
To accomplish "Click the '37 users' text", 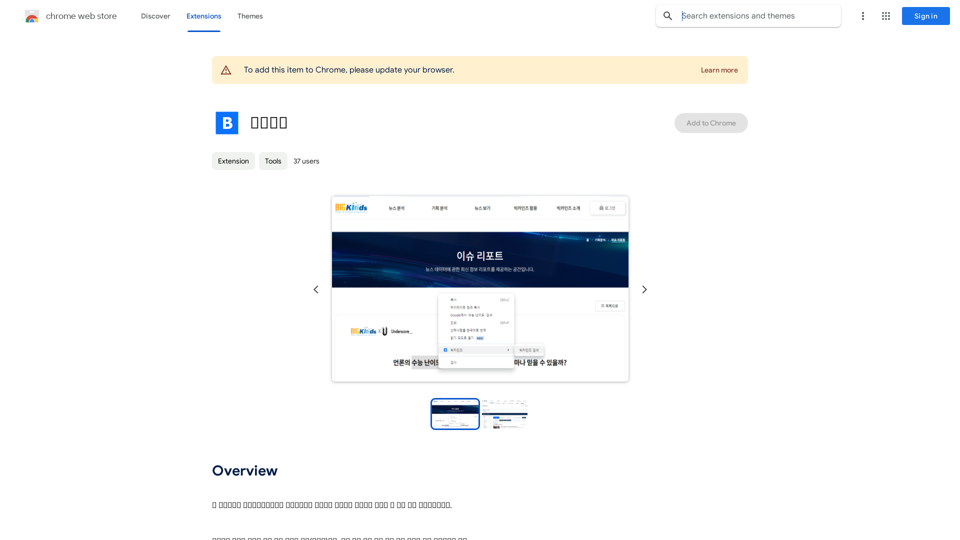I will coord(306,161).
